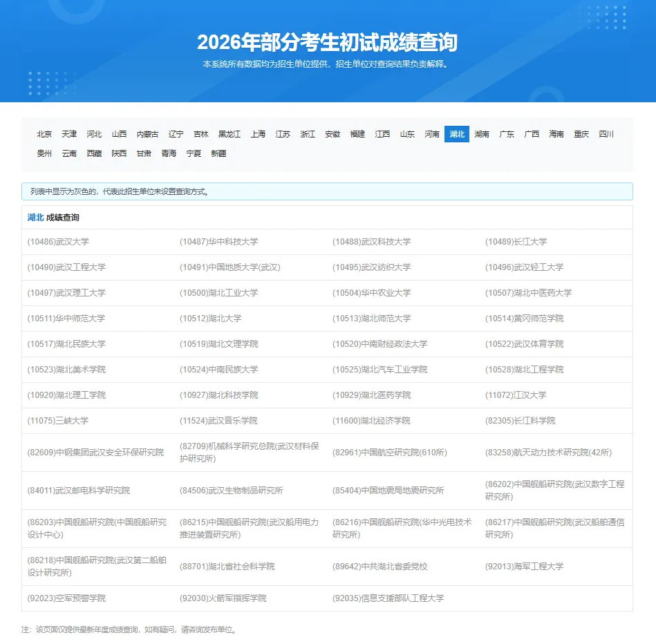Switch to the 河南 tab
The height and width of the screenshot is (644, 656).
click(432, 134)
